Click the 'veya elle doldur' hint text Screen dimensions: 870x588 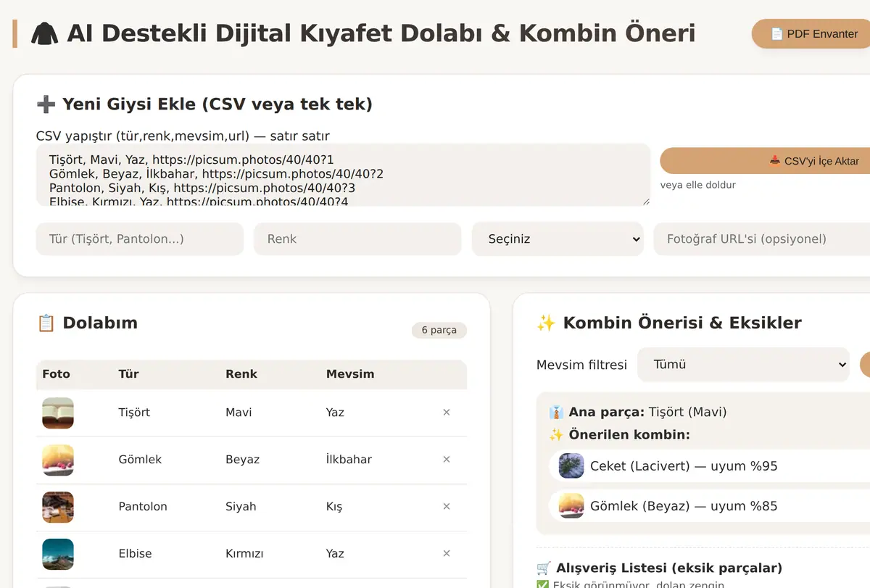697,185
